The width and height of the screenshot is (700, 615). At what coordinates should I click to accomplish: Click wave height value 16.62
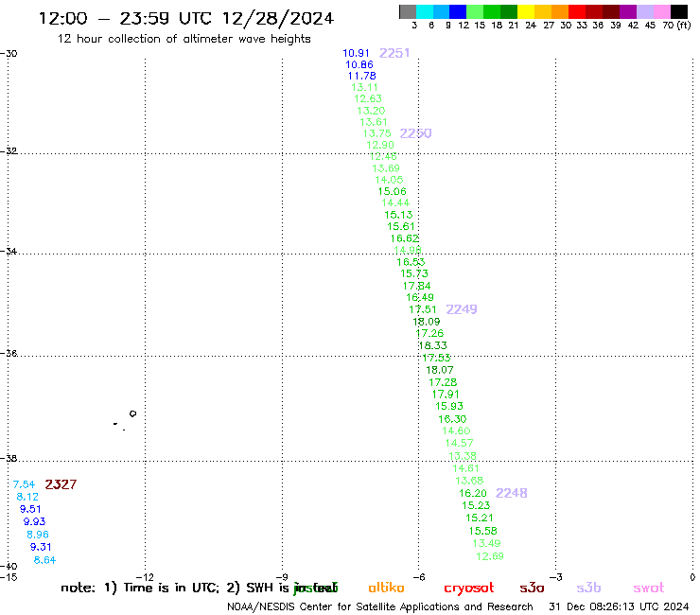pyautogui.click(x=405, y=238)
